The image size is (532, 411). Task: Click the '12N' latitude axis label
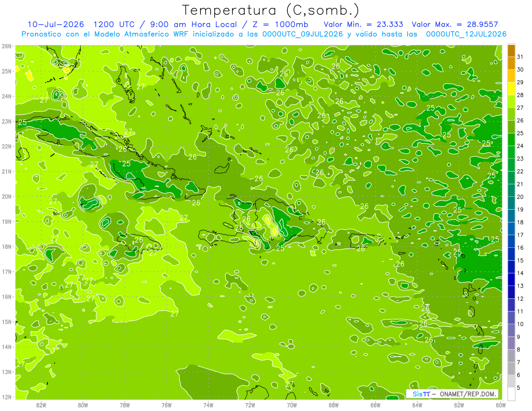coord(6,397)
